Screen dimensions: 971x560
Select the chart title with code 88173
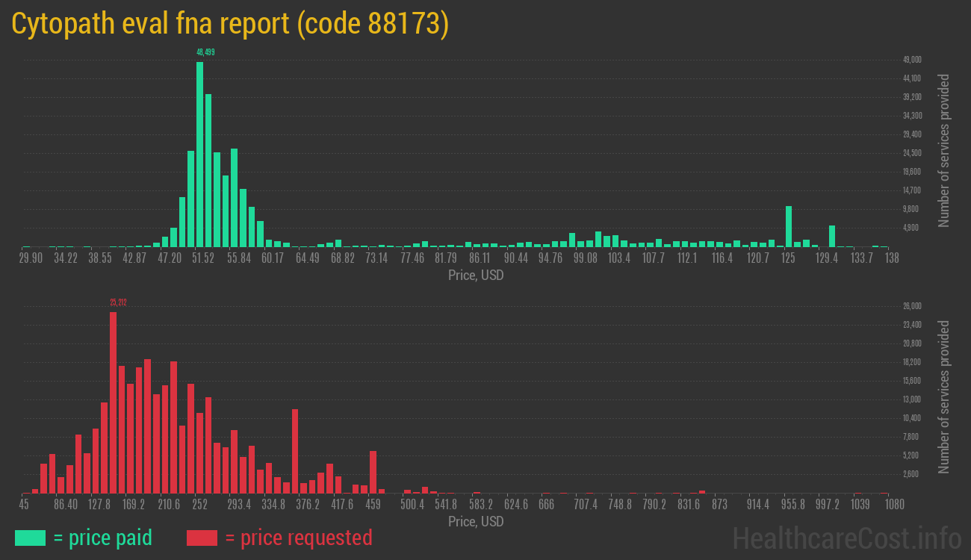click(x=230, y=24)
